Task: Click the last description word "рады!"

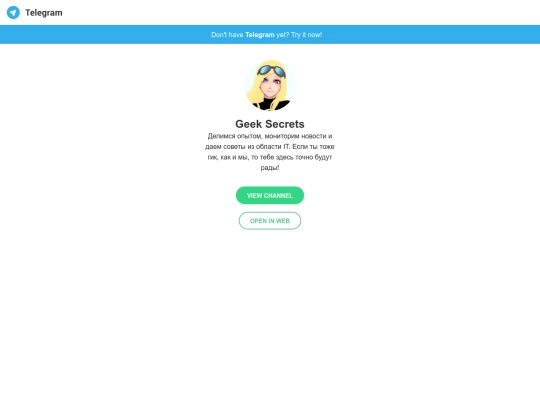Action: 270,168
